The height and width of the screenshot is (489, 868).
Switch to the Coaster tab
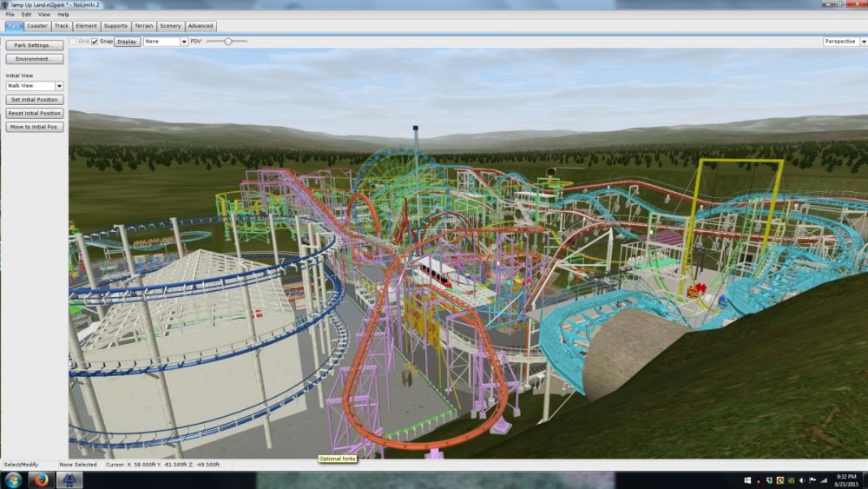point(37,26)
